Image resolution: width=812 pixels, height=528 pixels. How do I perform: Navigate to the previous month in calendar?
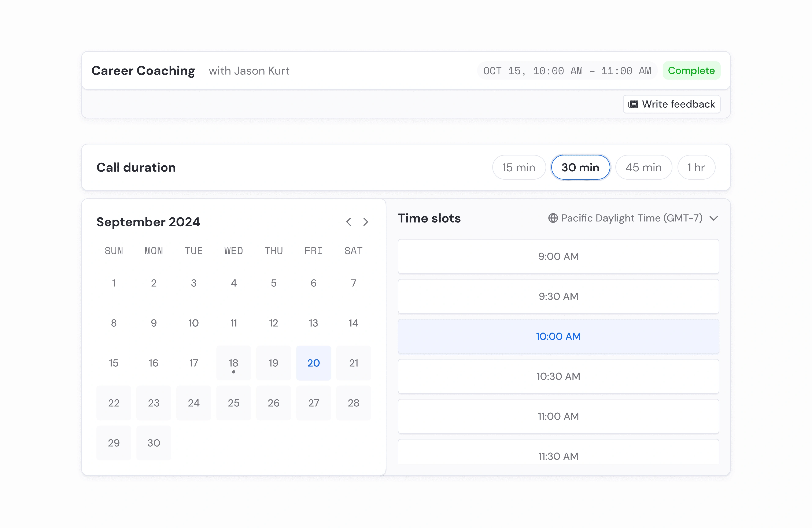click(349, 222)
